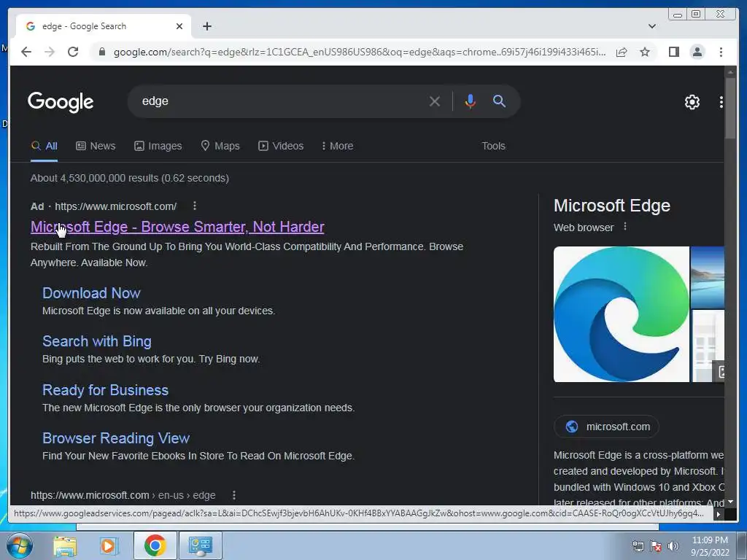Open Windows Explorer from the taskbar
747x560 pixels.
65,545
